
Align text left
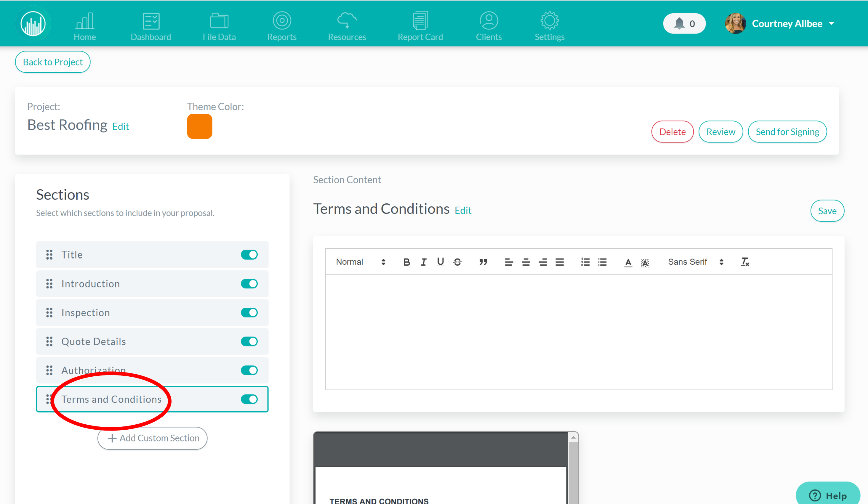(x=509, y=262)
